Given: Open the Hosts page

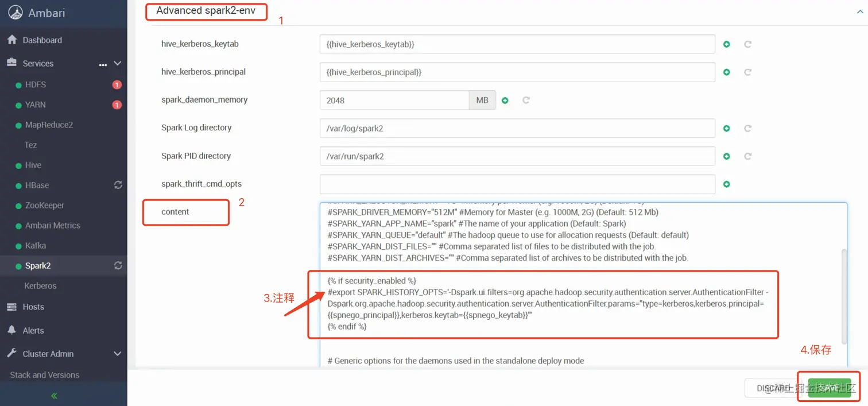Looking at the screenshot, I should [x=33, y=307].
